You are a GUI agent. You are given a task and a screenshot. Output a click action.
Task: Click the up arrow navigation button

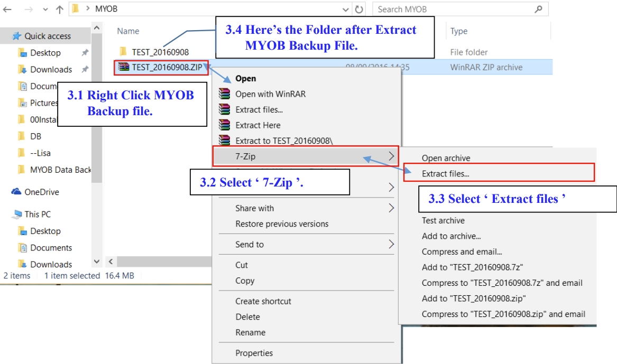tap(59, 9)
